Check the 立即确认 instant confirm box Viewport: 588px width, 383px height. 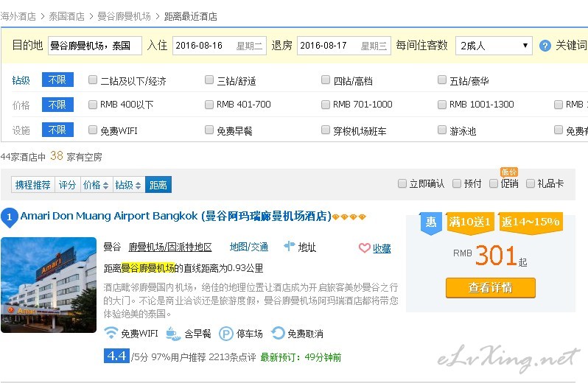coord(402,183)
